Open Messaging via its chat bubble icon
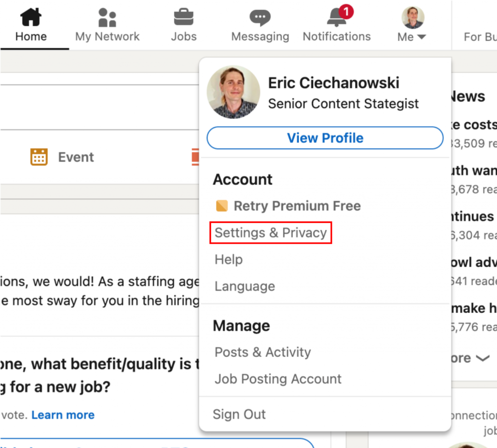 260,16
